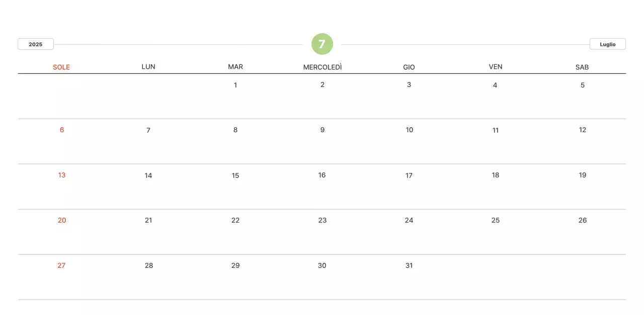Click the green month number 7 badge
The image size is (644, 315).
(x=322, y=44)
